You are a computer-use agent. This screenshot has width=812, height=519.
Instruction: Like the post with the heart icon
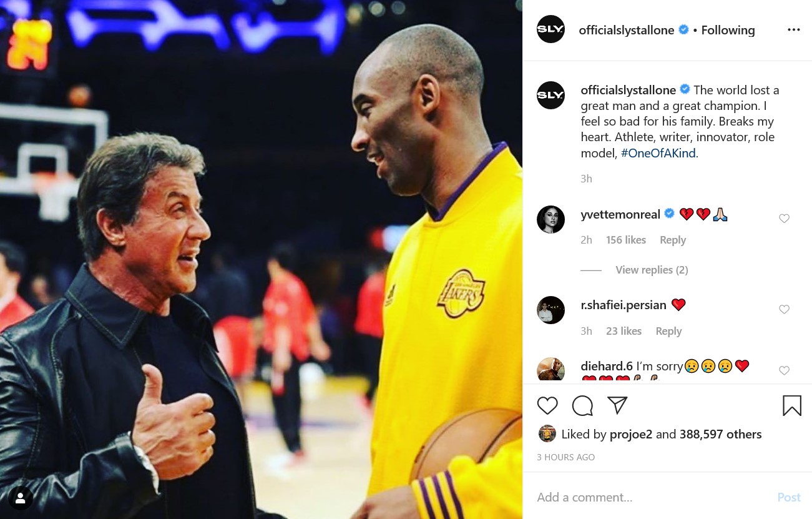547,406
